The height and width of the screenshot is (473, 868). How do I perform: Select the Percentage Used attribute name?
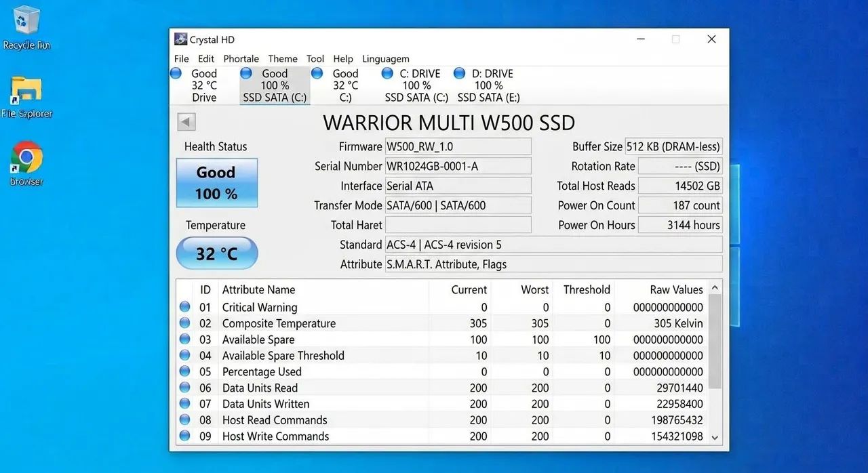pos(262,371)
